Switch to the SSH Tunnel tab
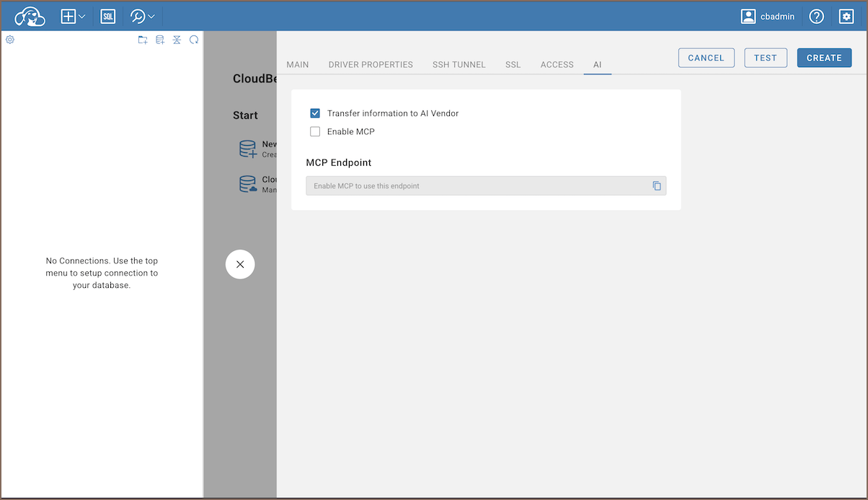The image size is (868, 500). click(459, 65)
